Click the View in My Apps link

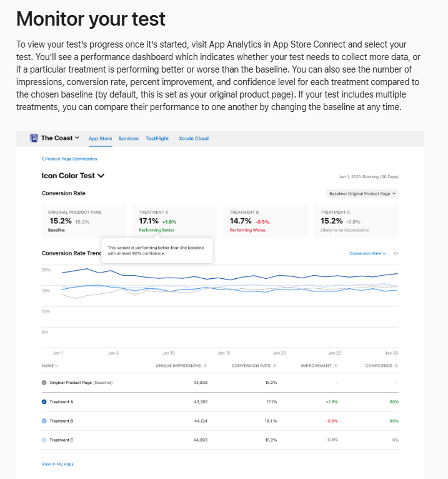click(x=57, y=464)
